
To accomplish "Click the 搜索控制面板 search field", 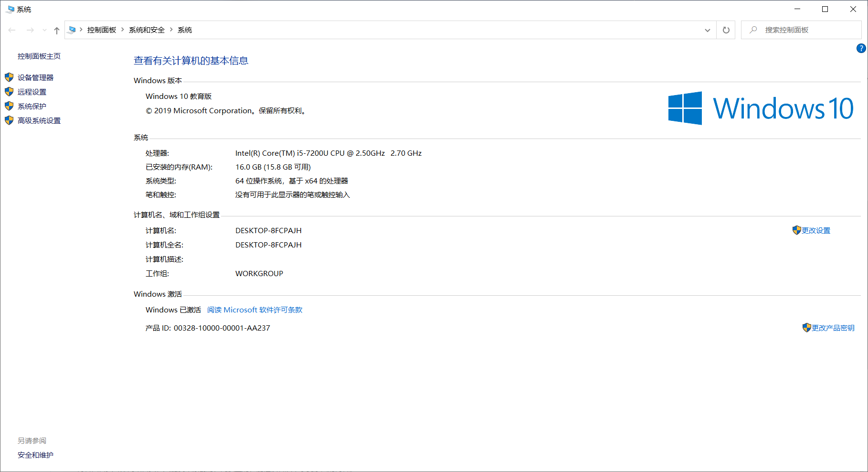I will coord(801,30).
